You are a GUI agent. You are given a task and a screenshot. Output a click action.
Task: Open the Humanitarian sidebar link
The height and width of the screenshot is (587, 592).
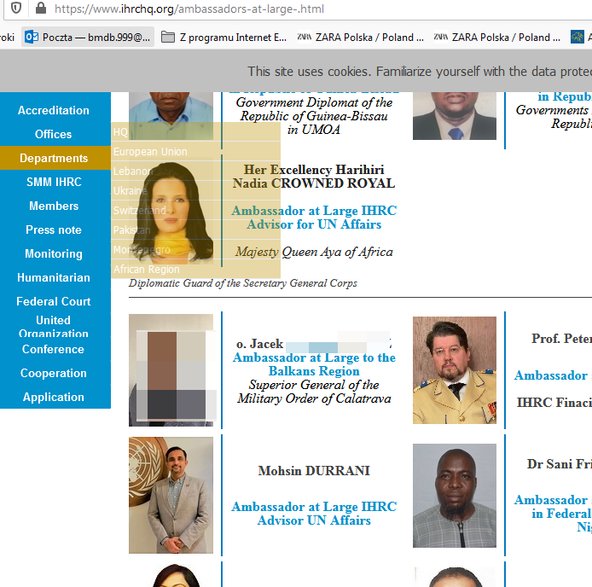coord(55,277)
